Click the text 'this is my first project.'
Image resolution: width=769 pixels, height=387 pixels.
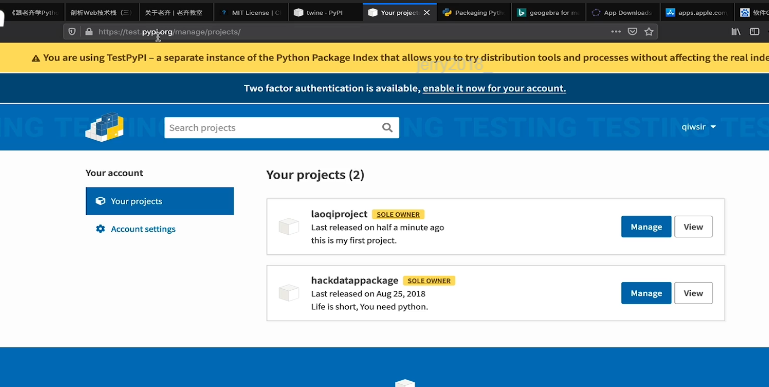354,240
